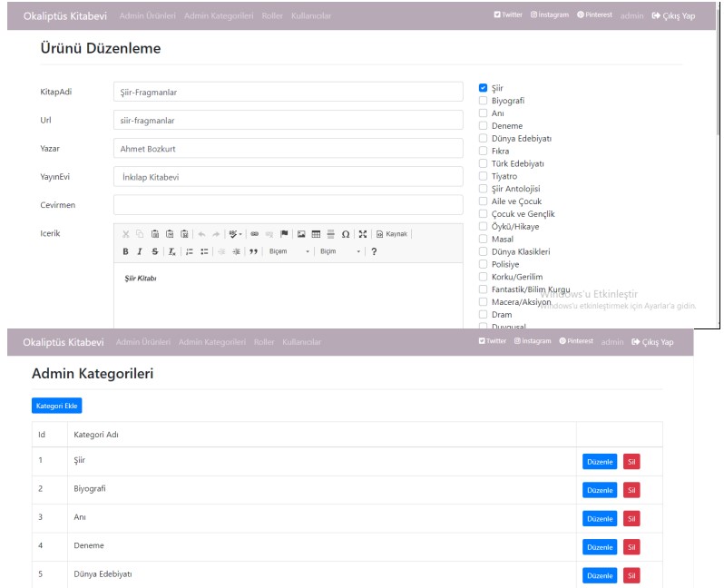Check the Tiyatro category checkbox
The image size is (724, 588).
(x=483, y=176)
